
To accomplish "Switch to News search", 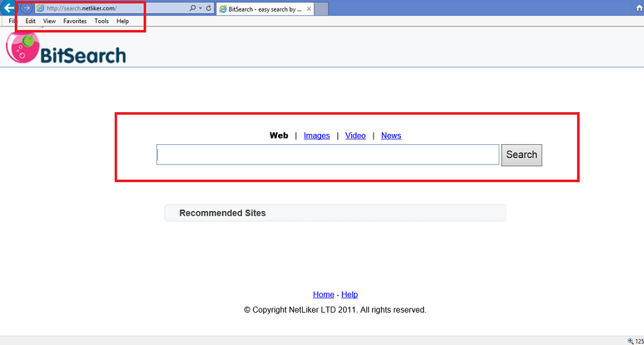I will 391,136.
